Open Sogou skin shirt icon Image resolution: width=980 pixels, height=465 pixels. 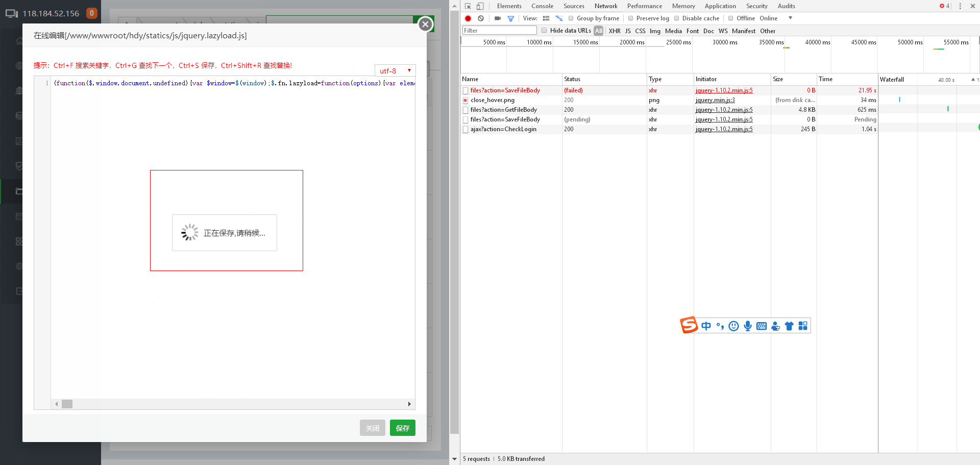(789, 326)
